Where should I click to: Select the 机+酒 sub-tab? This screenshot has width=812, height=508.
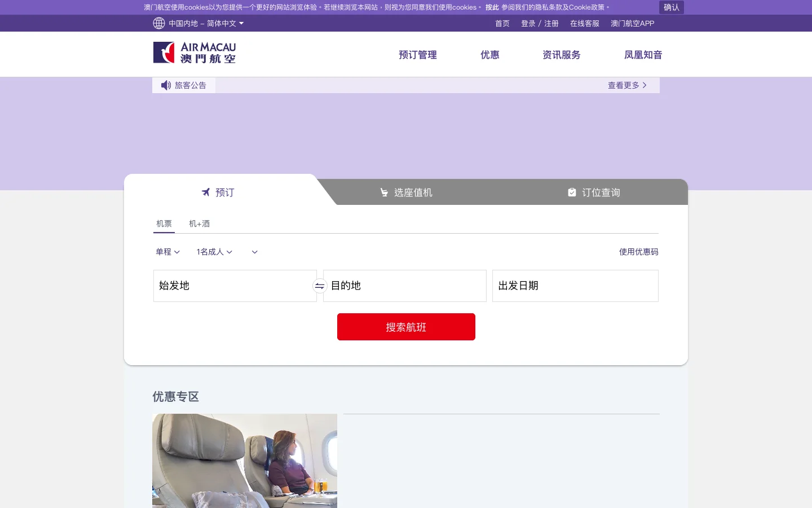click(x=199, y=224)
